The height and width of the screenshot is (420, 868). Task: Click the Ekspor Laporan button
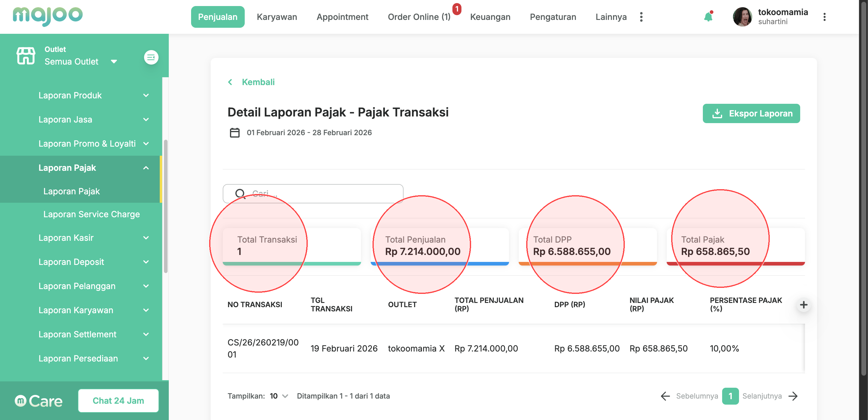751,113
